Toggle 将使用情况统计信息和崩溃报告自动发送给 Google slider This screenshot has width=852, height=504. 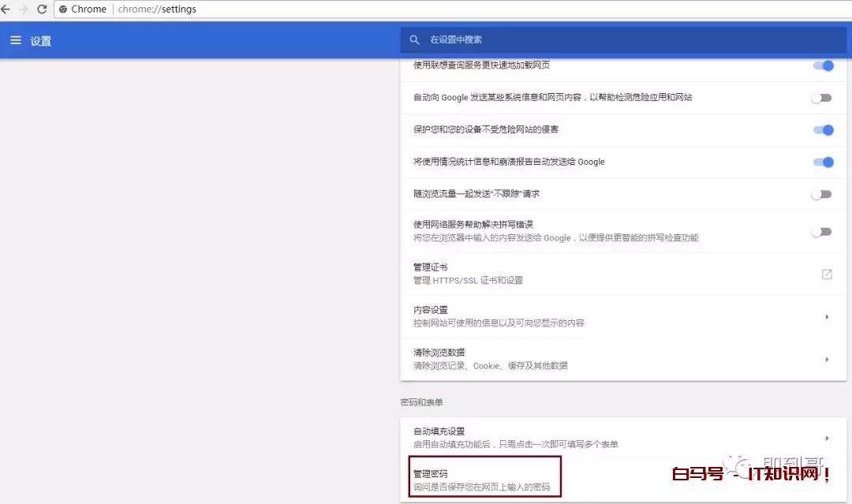(x=823, y=162)
